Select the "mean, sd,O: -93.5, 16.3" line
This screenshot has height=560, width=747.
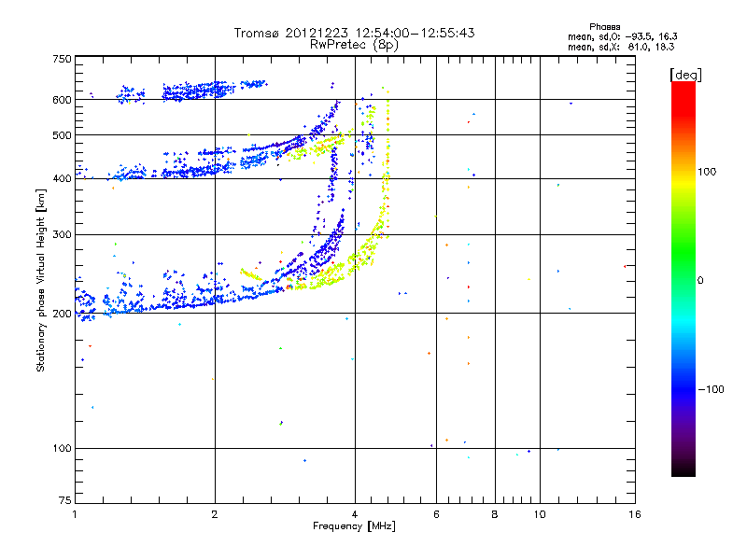622,36
